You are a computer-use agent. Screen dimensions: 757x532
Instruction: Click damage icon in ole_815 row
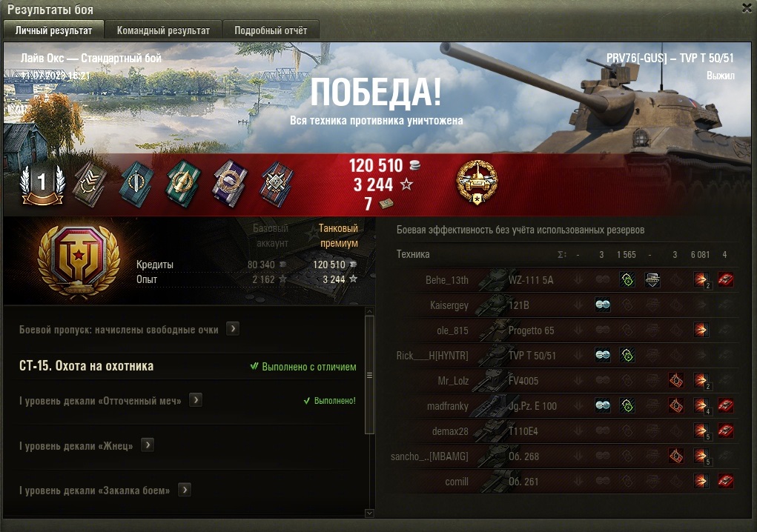[x=701, y=330]
